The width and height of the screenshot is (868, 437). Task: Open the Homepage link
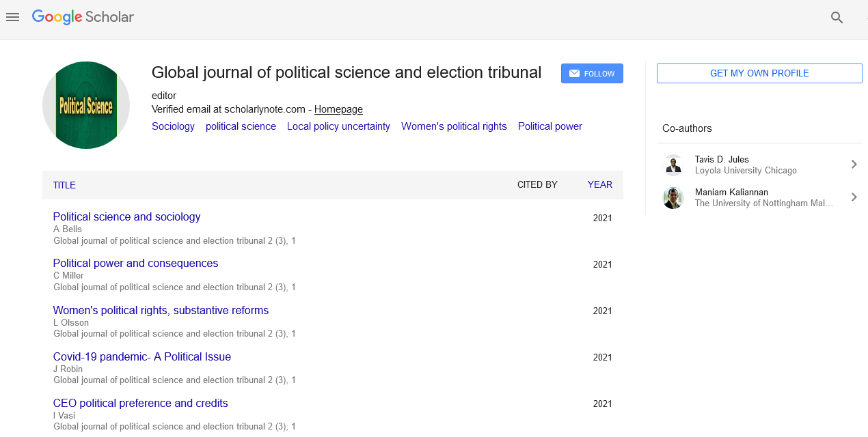click(338, 109)
